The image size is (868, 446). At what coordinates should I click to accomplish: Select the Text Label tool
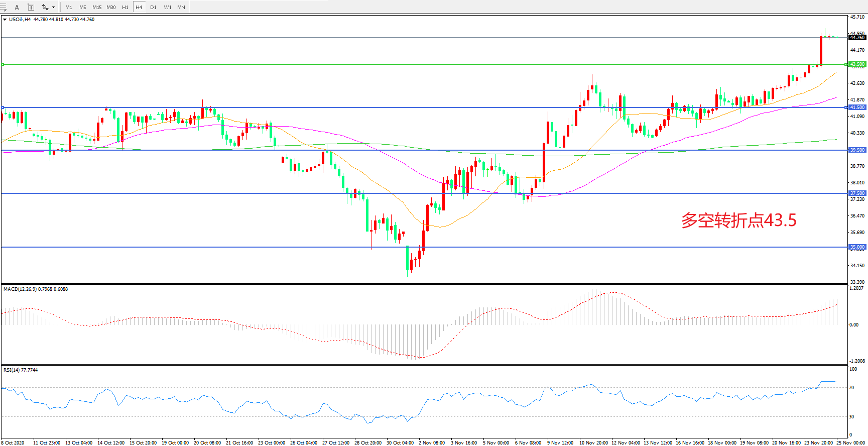tap(31, 7)
